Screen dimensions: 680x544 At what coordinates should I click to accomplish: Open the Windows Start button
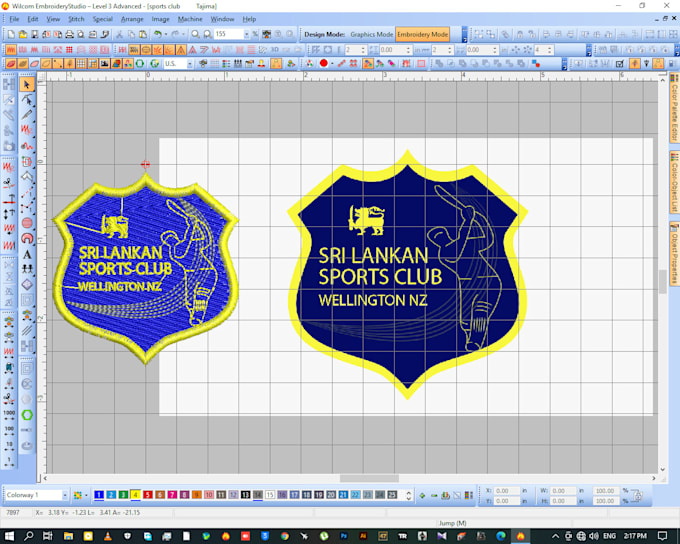click(x=9, y=536)
